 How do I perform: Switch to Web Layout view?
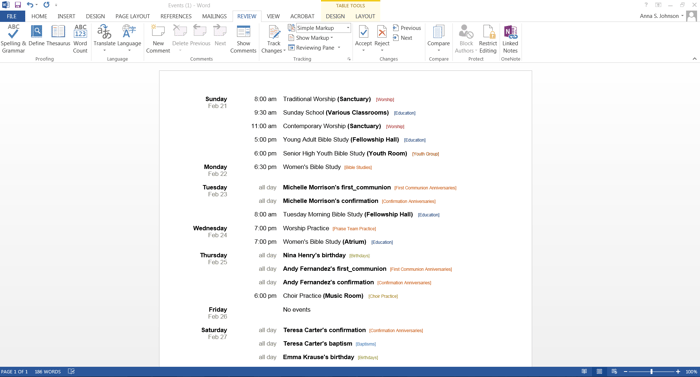point(614,372)
